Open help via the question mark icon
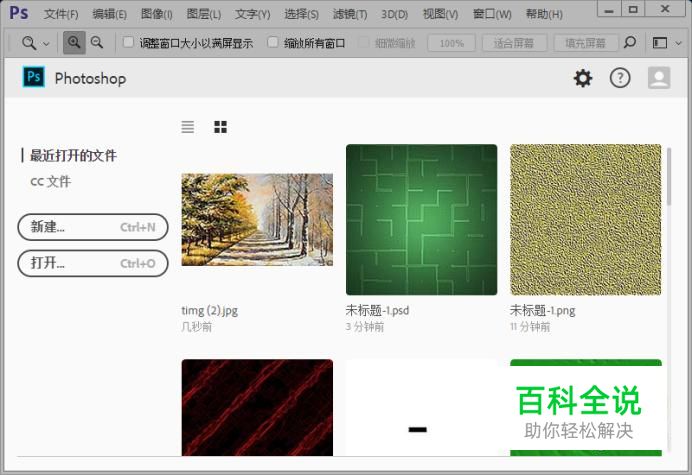Screen dimensions: 692x475 tap(620, 78)
